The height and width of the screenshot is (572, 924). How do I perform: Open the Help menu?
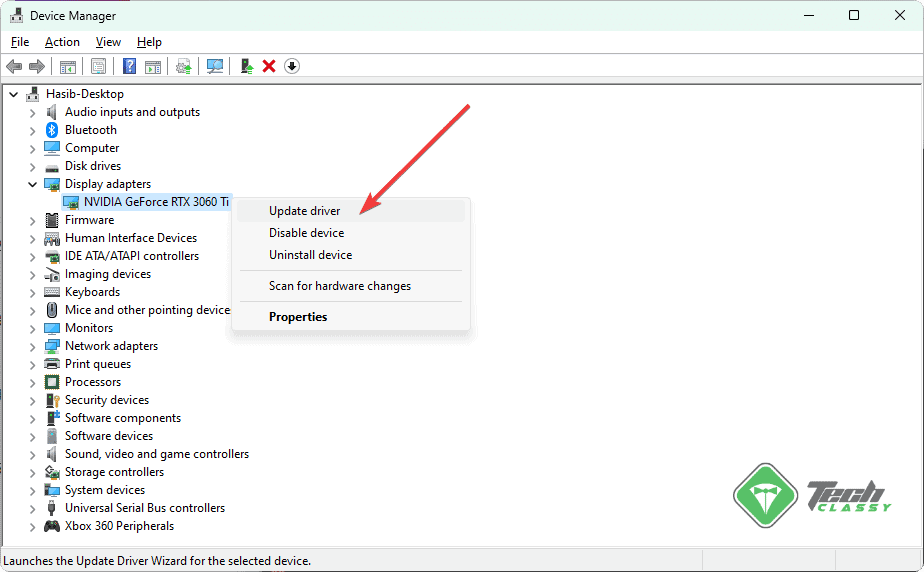tap(149, 42)
